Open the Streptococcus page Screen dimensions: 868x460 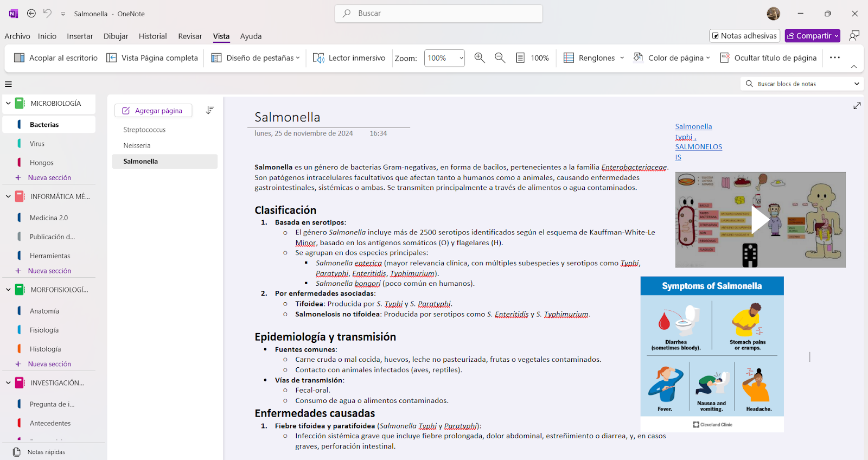[x=165, y=130]
